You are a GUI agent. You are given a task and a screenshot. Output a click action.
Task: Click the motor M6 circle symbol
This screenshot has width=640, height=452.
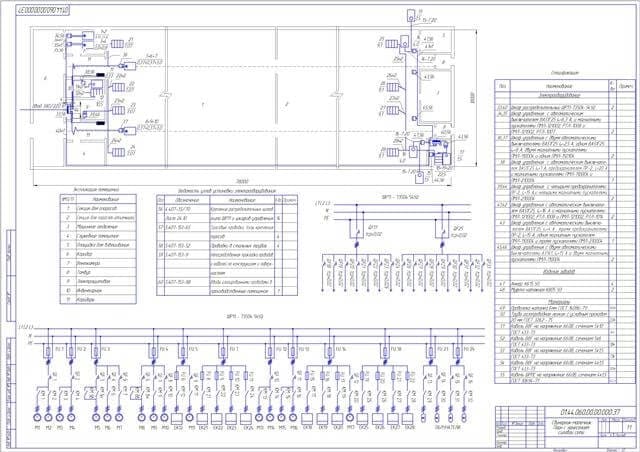(107, 417)
